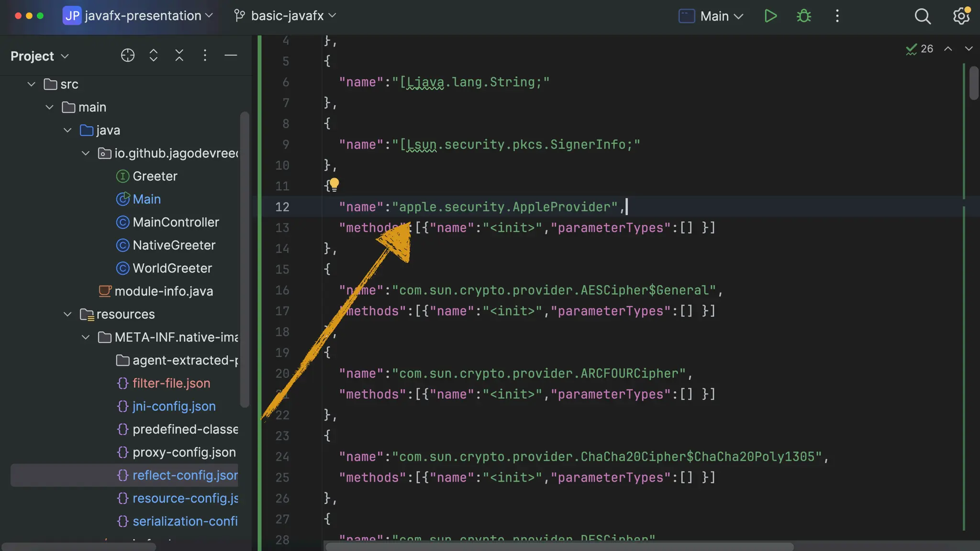Screen dimensions: 980x551
Task: Open Search Everywhere magnifier icon
Action: tap(922, 16)
